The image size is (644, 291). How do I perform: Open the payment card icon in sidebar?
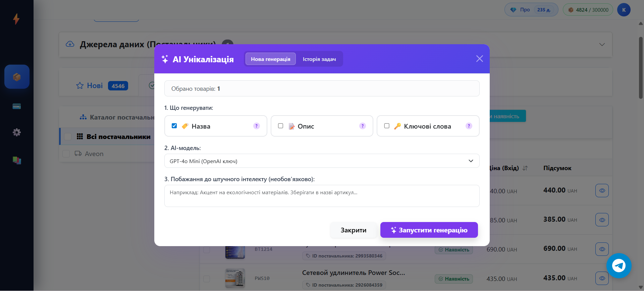[x=17, y=106]
